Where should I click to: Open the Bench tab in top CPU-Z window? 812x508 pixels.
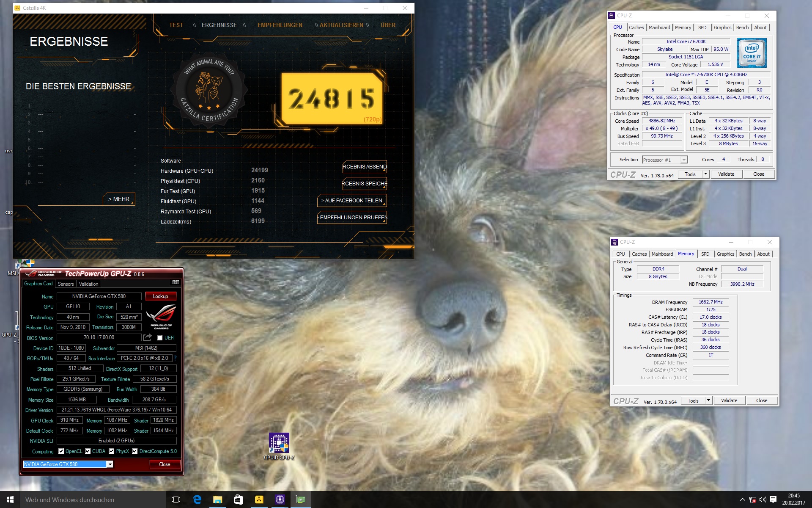(742, 28)
